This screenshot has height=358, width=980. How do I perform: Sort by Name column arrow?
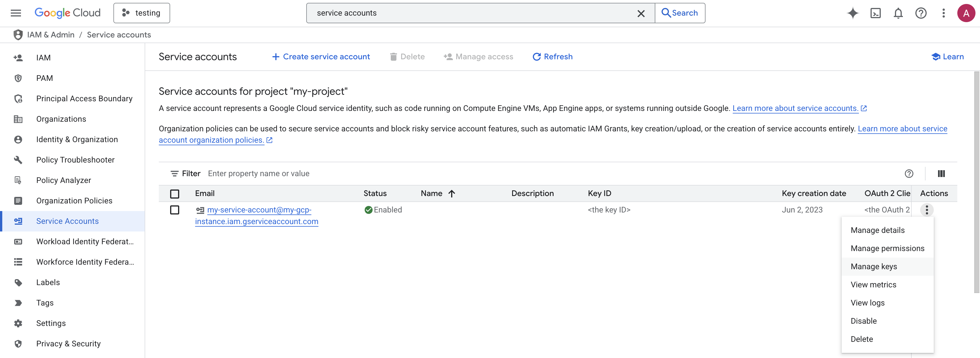coord(451,194)
